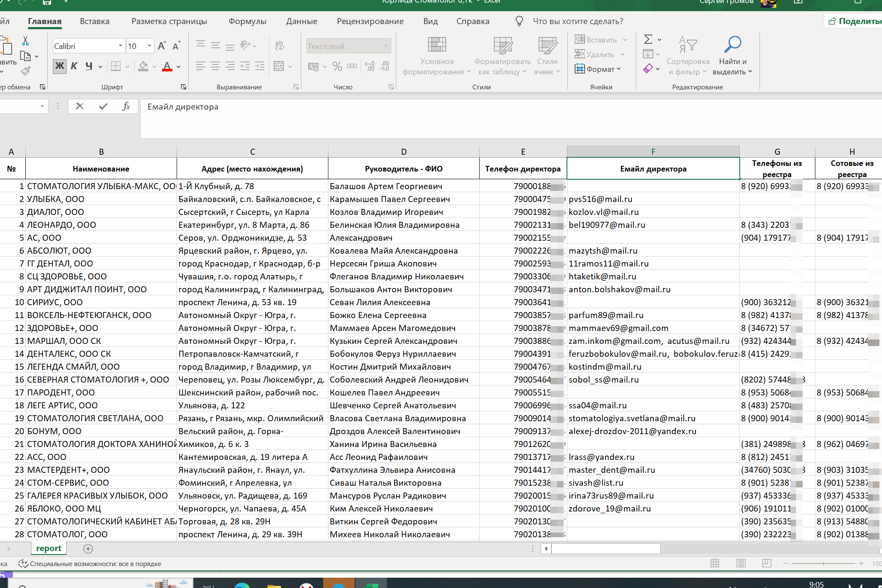Increase decimal places icon

pos(370,66)
